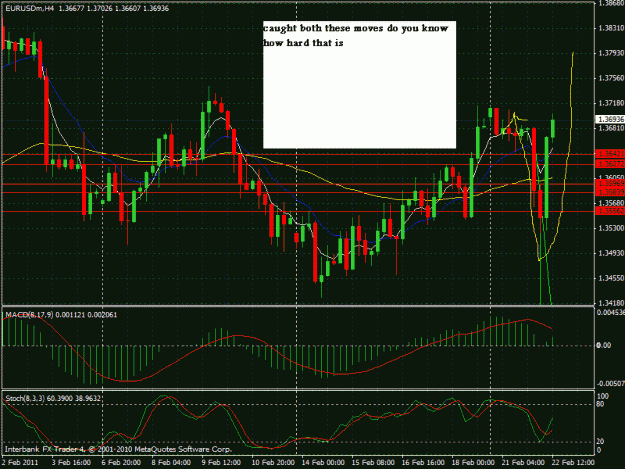625x469 pixels.
Task: Click the time label 6 Feb 20:00
Action: (121, 462)
